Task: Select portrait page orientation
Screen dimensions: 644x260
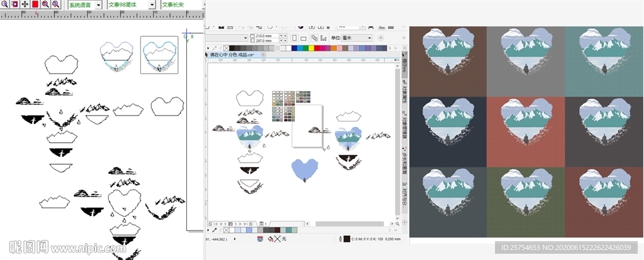Action: [296, 38]
